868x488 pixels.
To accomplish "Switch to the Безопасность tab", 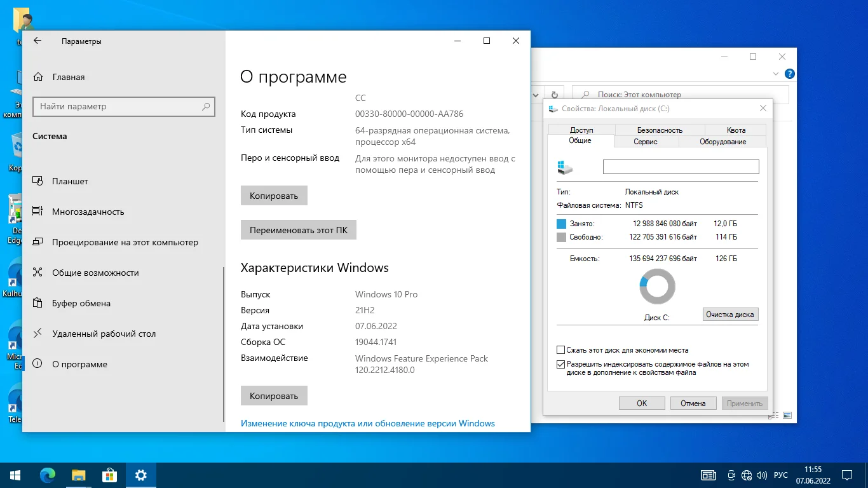I will tap(660, 130).
